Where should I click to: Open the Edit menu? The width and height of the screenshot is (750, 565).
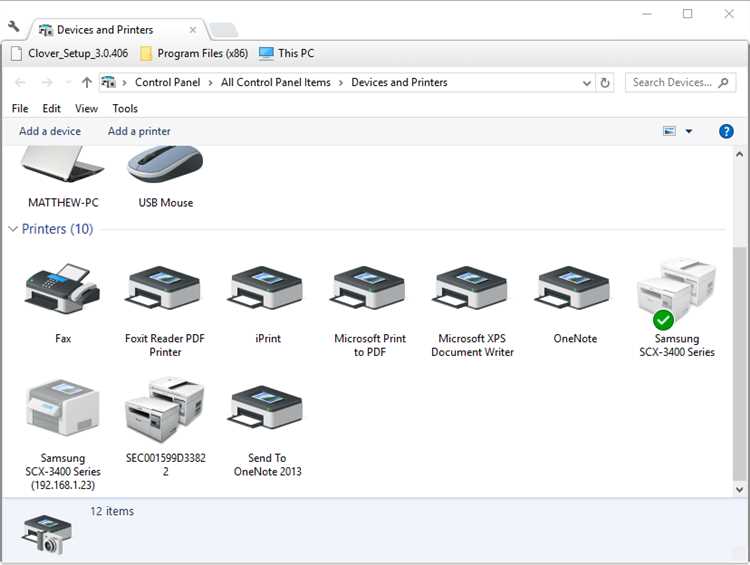(x=52, y=109)
